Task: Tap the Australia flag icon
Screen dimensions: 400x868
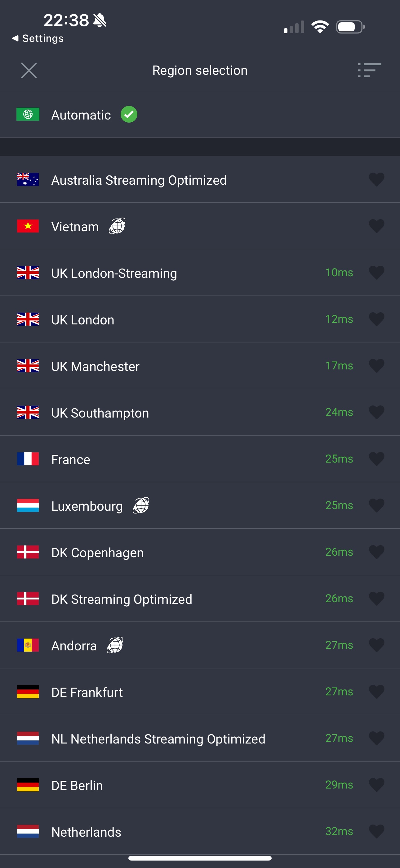Action: pos(28,180)
